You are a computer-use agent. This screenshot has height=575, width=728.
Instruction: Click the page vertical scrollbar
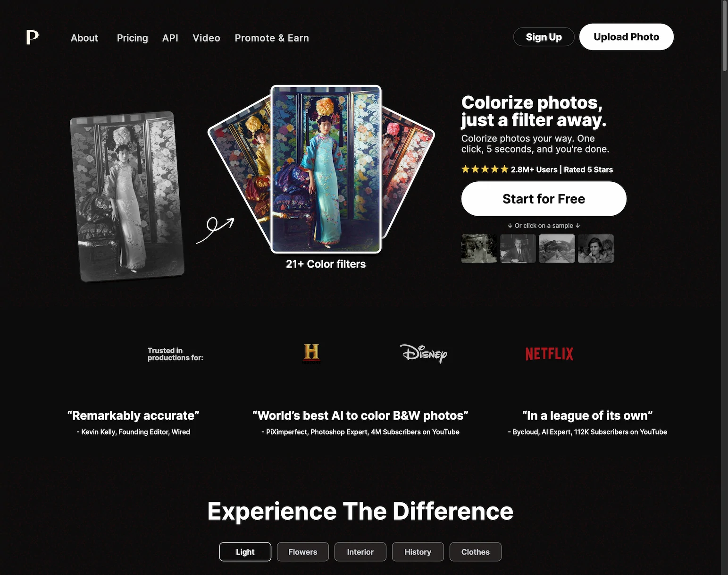coord(724,287)
